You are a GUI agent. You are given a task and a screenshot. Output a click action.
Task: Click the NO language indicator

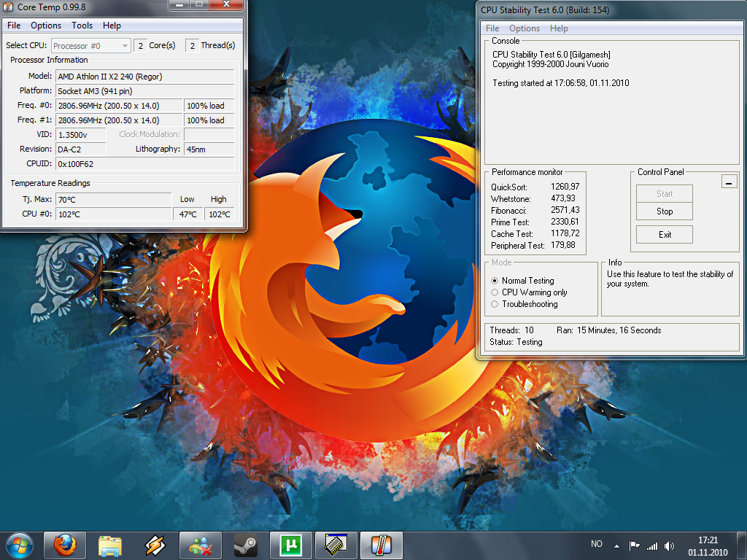click(x=597, y=544)
